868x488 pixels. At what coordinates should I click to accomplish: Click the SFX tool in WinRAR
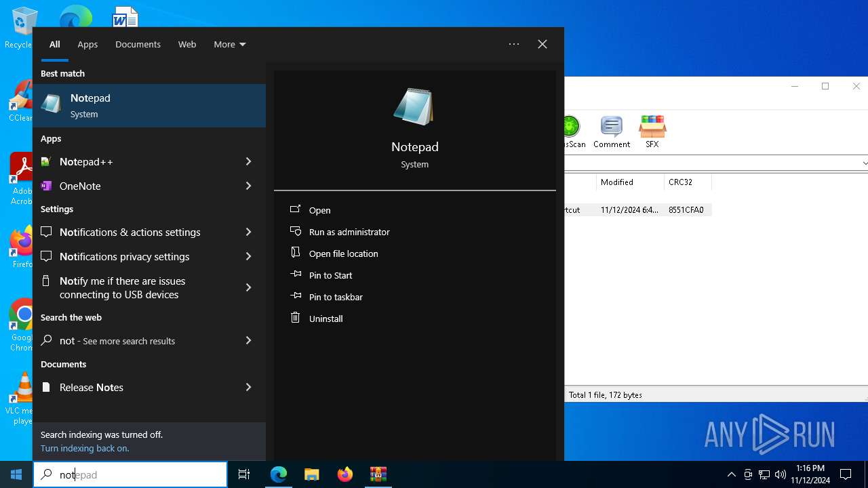pyautogui.click(x=652, y=131)
